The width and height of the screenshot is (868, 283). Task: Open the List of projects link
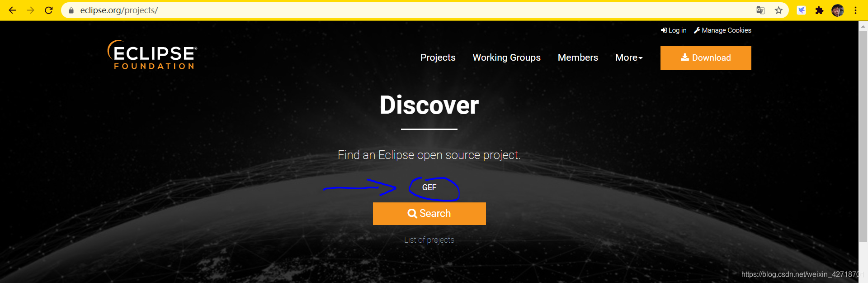click(429, 240)
